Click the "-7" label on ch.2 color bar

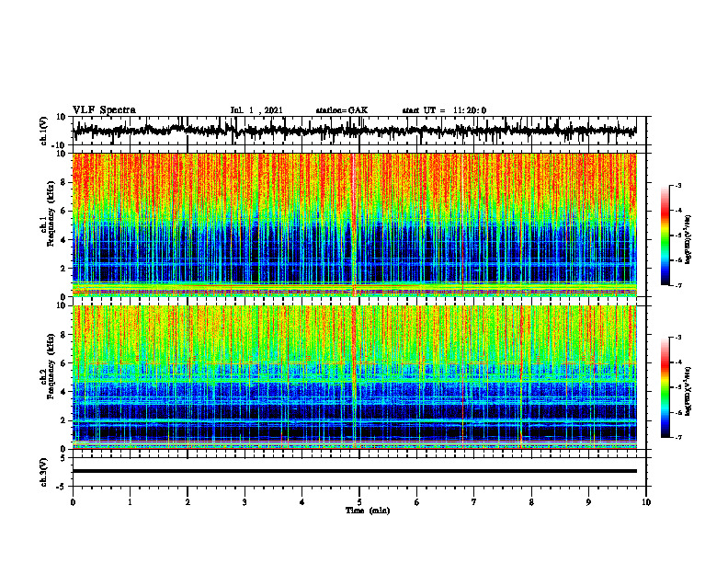[x=677, y=437]
